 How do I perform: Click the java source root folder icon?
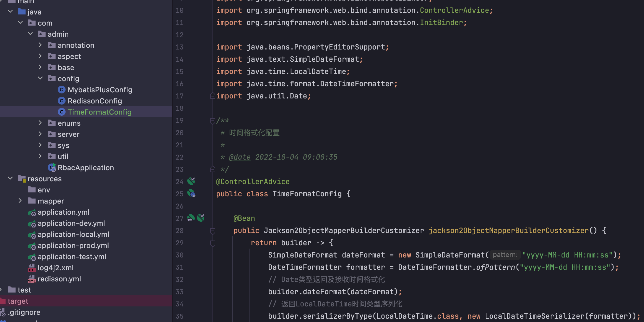(x=22, y=12)
